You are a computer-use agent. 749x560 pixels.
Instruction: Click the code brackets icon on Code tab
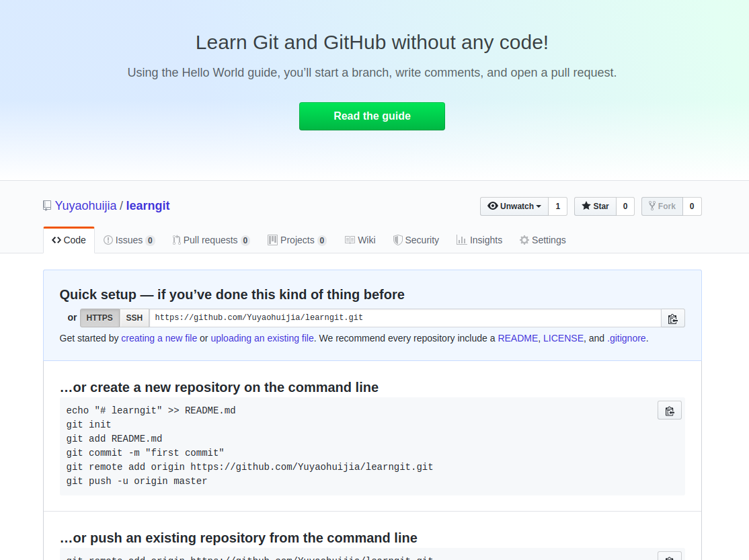coord(56,241)
